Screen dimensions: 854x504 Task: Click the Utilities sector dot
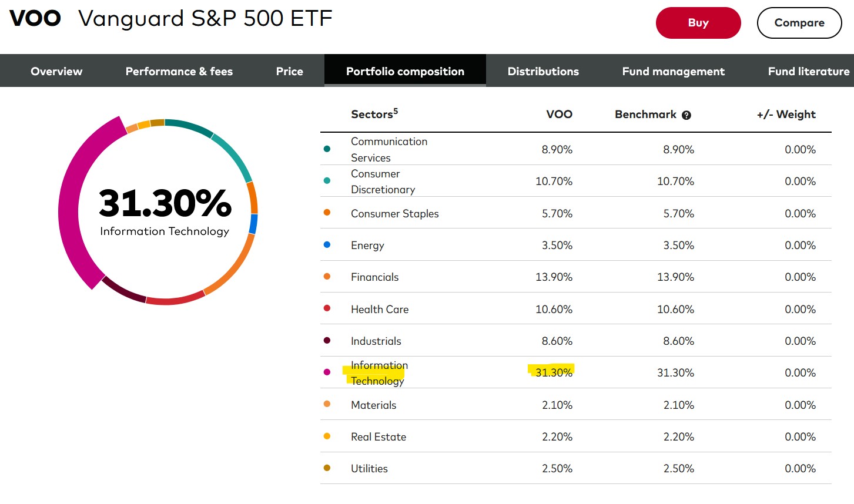pos(327,468)
